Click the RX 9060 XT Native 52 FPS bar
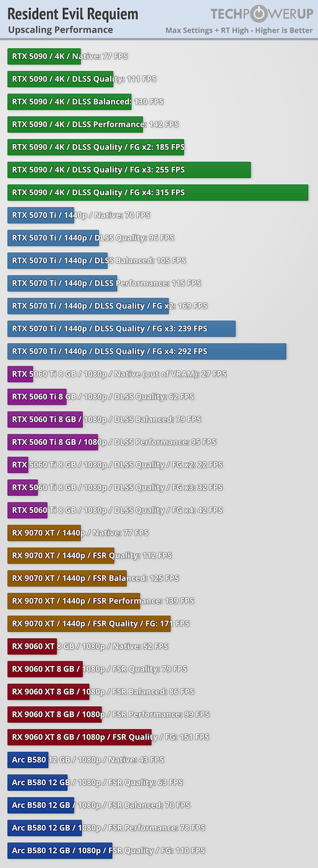 (x=32, y=646)
